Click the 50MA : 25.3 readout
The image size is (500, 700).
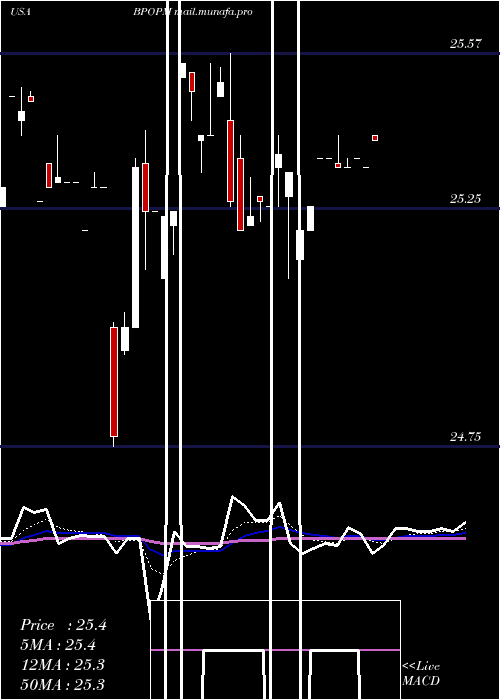(63, 684)
